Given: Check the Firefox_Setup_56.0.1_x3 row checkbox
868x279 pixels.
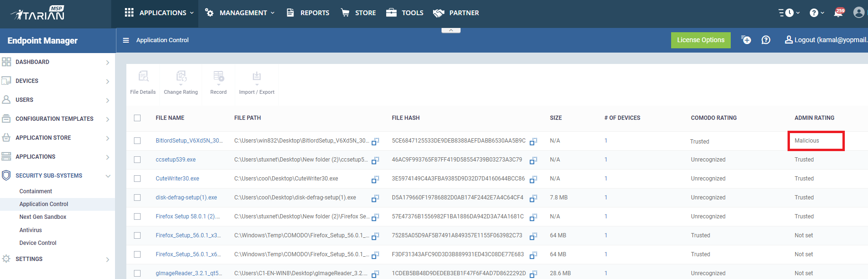Looking at the screenshot, I should (137, 235).
